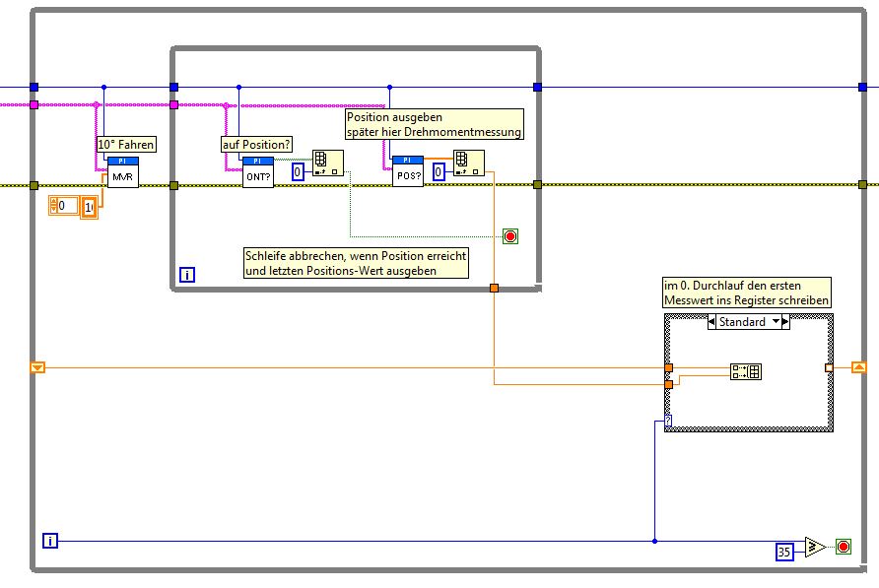Open case selector dropdown arrow for Standard

coord(776,322)
